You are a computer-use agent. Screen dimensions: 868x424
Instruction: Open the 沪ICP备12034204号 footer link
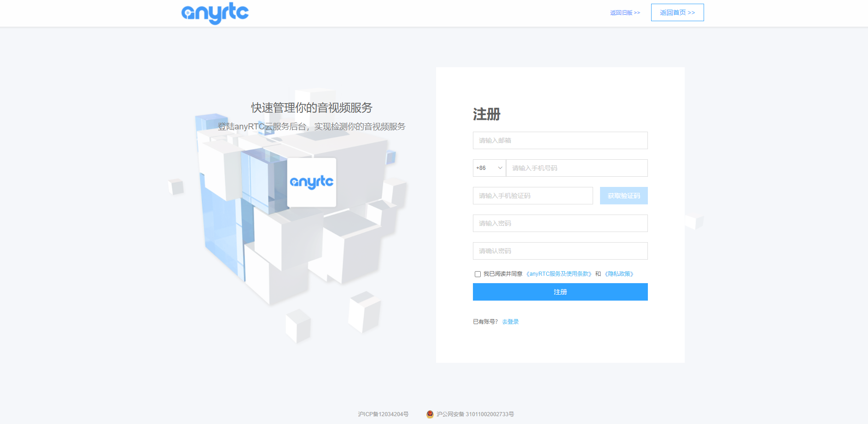point(383,414)
